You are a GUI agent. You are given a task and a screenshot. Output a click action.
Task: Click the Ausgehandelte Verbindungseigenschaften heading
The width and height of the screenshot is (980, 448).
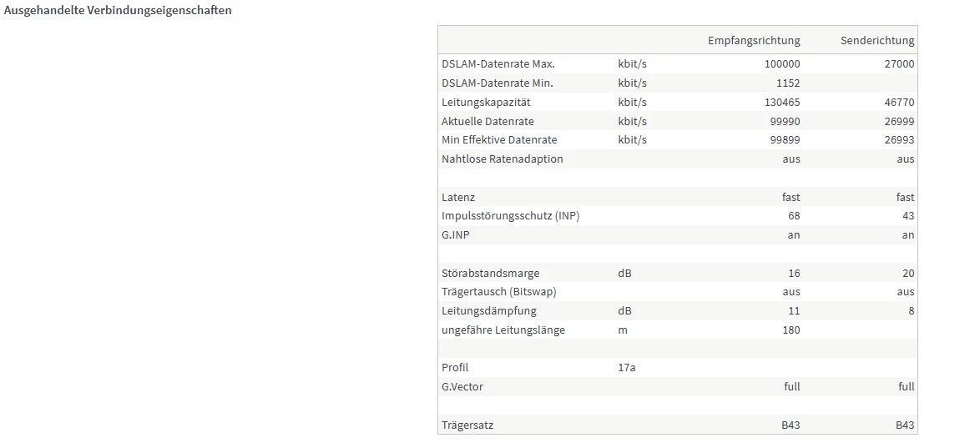(118, 11)
